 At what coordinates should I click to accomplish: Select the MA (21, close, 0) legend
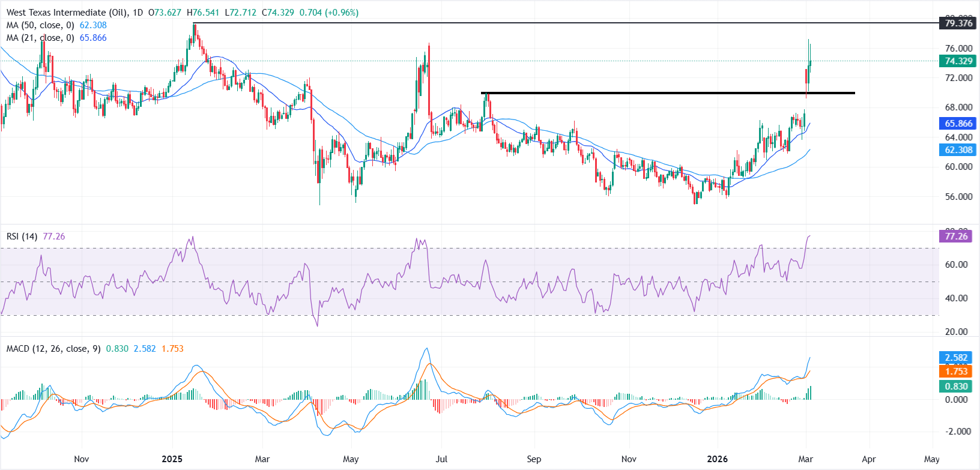coord(40,38)
